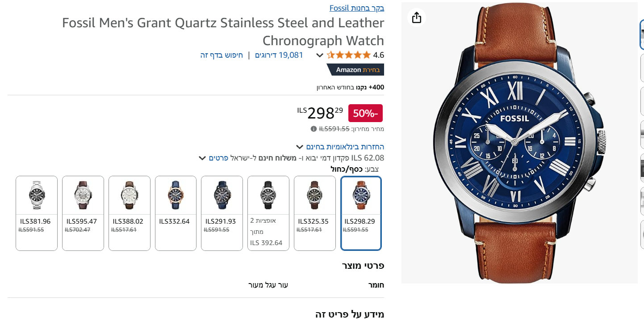Click the five-star rating icons

[x=349, y=55]
